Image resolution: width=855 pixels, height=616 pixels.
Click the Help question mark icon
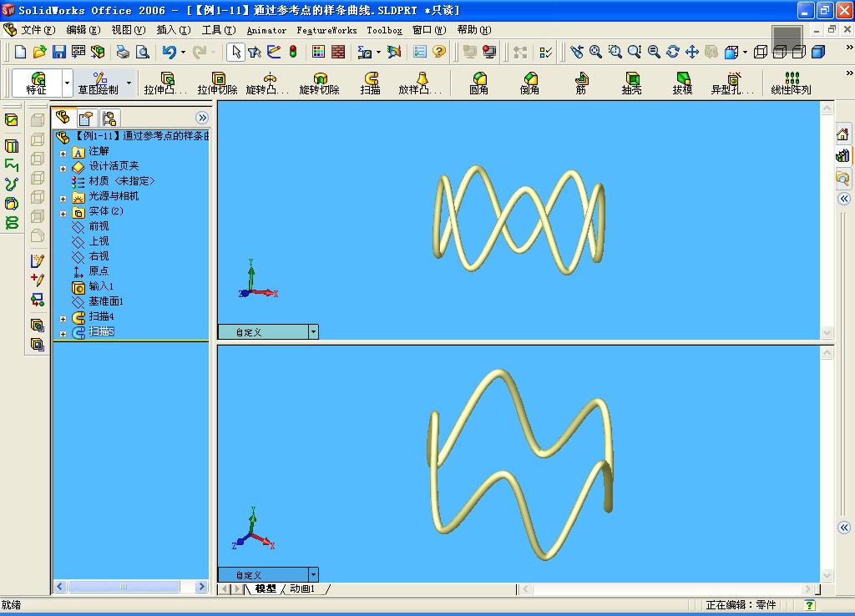(x=438, y=52)
